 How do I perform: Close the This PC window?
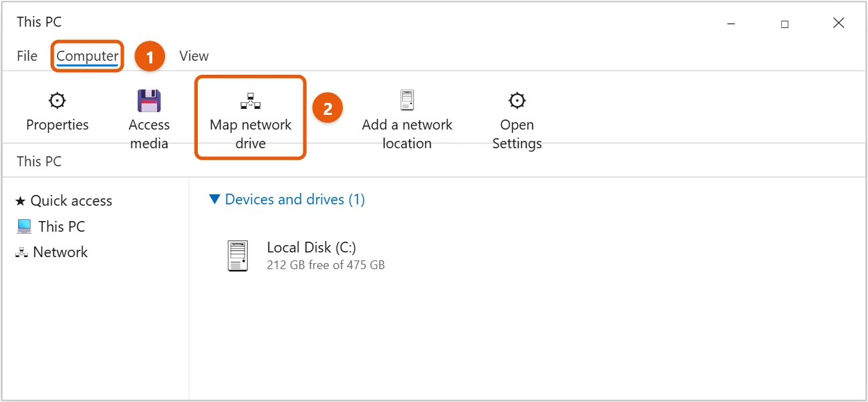(x=839, y=23)
